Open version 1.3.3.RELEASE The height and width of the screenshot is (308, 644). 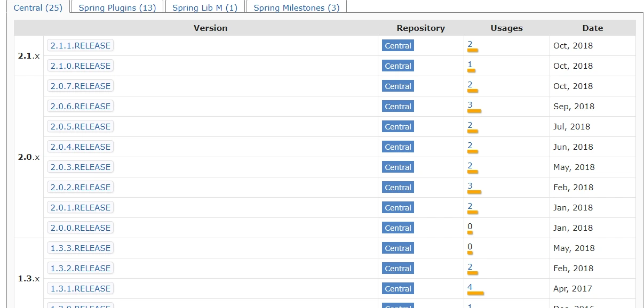pos(81,248)
